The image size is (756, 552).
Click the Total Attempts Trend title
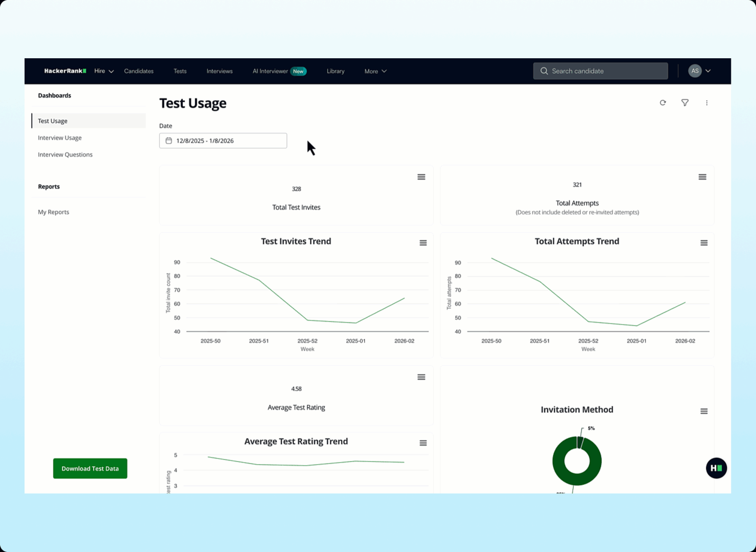pos(576,241)
